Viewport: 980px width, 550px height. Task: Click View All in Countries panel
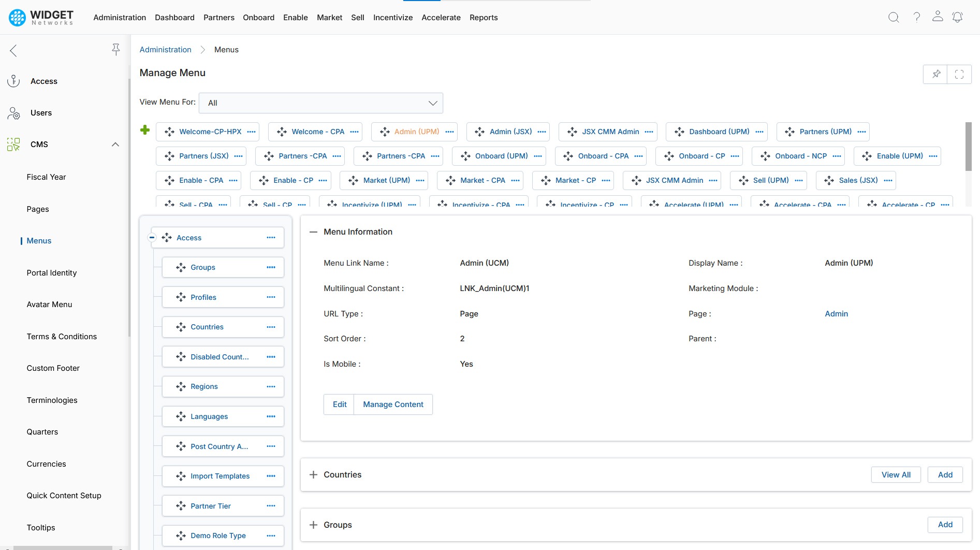[896, 475]
